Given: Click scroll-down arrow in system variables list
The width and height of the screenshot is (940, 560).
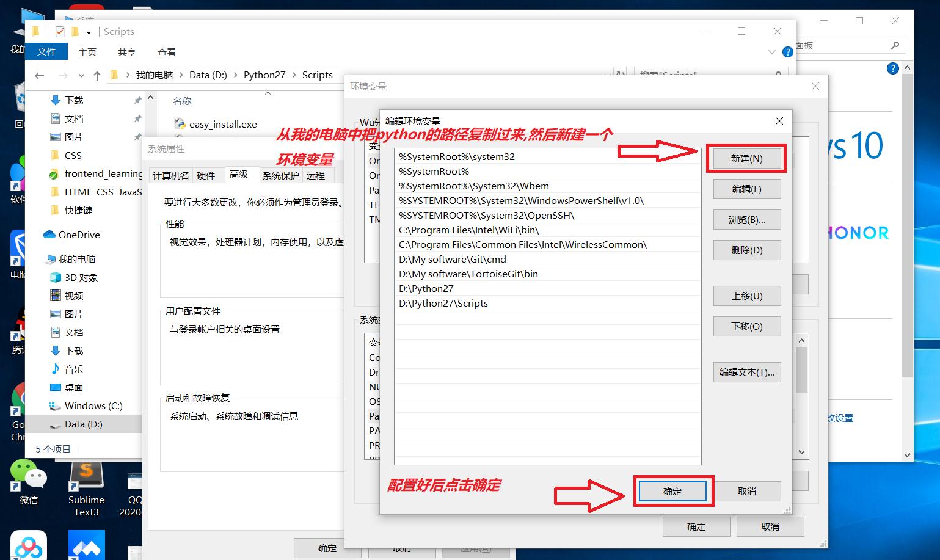Looking at the screenshot, I should [x=801, y=452].
